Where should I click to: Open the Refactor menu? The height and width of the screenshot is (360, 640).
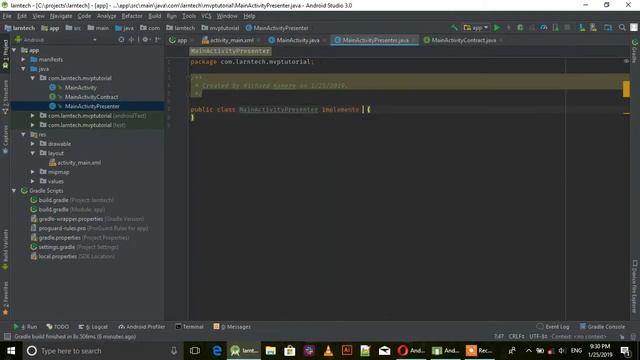(132, 16)
